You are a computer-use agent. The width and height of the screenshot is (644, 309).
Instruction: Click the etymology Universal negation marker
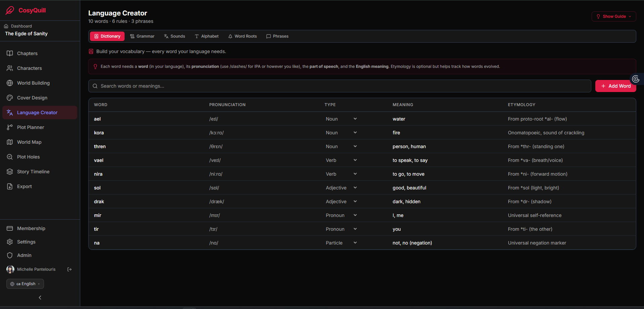point(537,243)
